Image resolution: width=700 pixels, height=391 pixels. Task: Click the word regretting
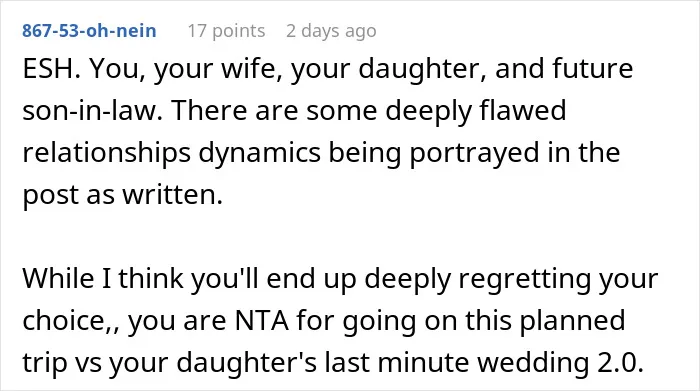click(x=525, y=279)
